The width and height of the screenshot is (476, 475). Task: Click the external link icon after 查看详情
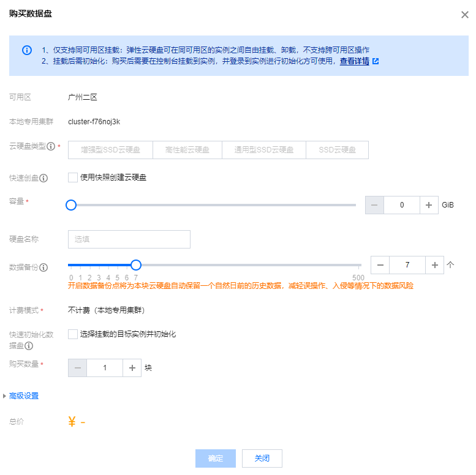376,61
